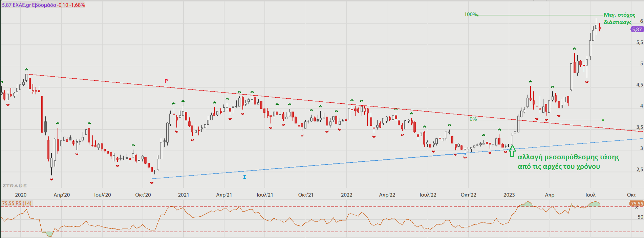This screenshot has height=238, width=644.
Task: Click the 2023 time axis label
Action: pyautogui.click(x=509, y=195)
